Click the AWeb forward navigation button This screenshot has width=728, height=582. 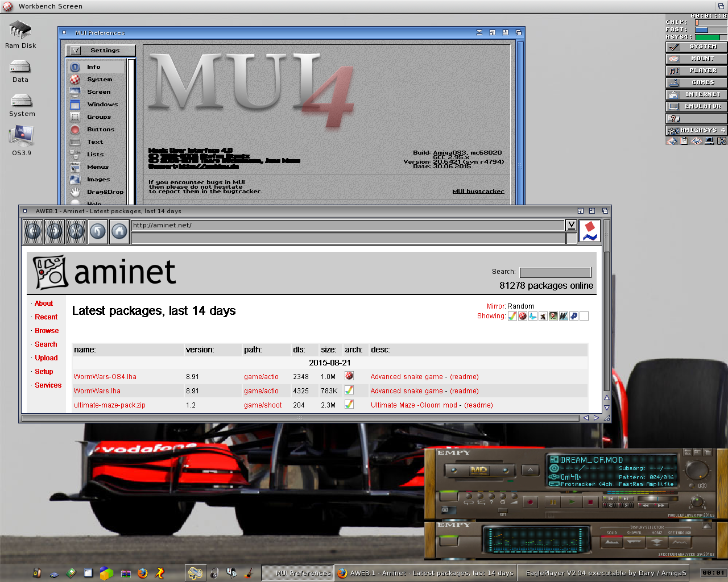pos(55,231)
